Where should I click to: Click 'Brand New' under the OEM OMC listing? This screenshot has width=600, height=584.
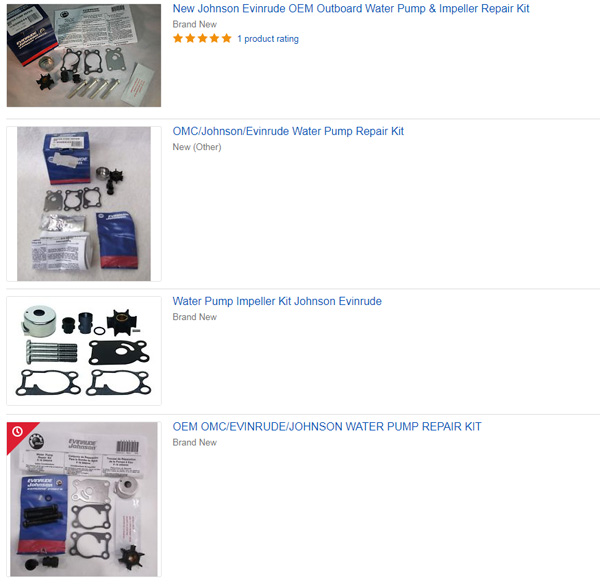coord(195,442)
